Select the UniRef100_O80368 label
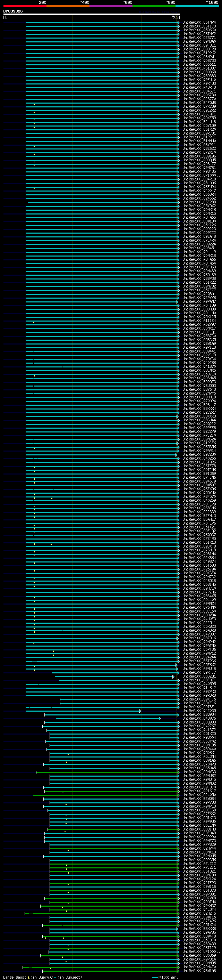The width and height of the screenshot is (222, 980). 199,72
